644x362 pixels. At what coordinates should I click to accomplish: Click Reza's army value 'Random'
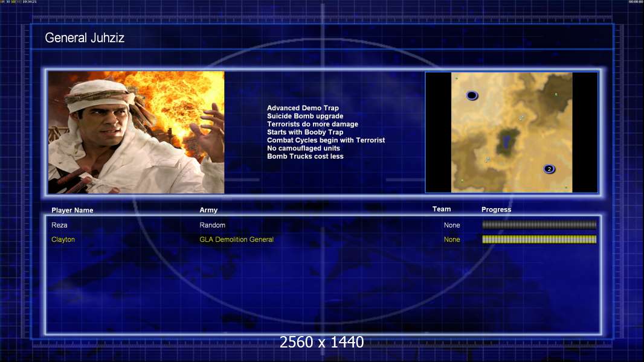(212, 225)
